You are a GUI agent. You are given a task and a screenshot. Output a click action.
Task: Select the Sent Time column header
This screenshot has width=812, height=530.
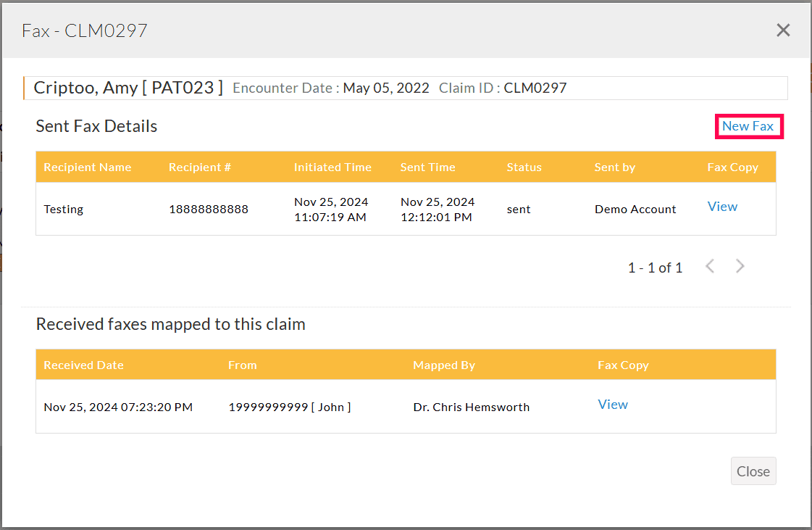pyautogui.click(x=427, y=167)
